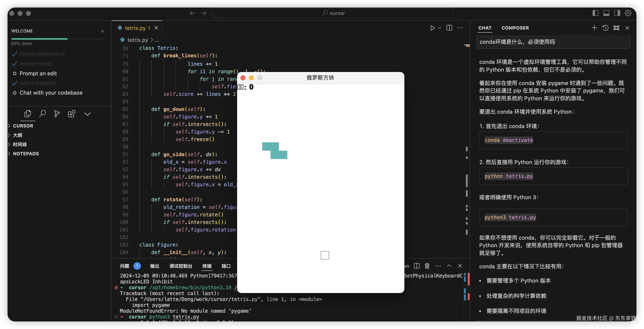Screen dimensions: 644x329
Task: Open the Search sidebar icon
Action: point(42,114)
